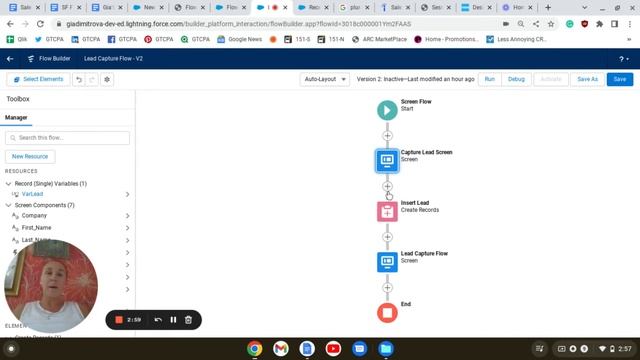Open the system tray clock area
This screenshot has height=360, width=640.
[x=625, y=349]
